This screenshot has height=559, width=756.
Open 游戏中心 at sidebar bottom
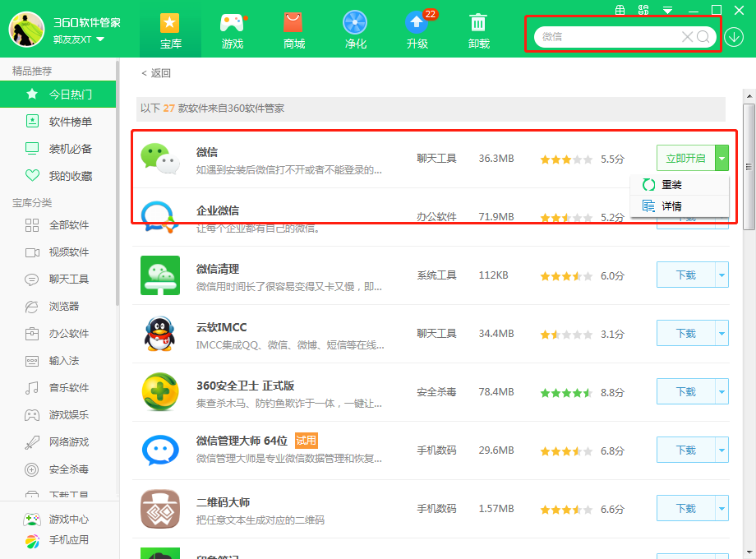(57, 520)
